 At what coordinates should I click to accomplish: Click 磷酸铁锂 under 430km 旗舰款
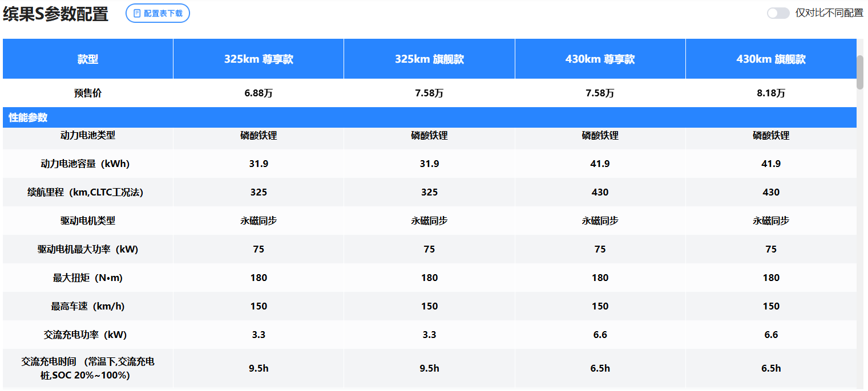(x=771, y=136)
